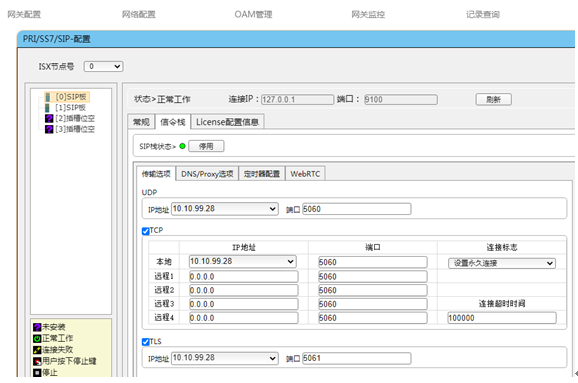Click the 远程4 port field

[373, 318]
